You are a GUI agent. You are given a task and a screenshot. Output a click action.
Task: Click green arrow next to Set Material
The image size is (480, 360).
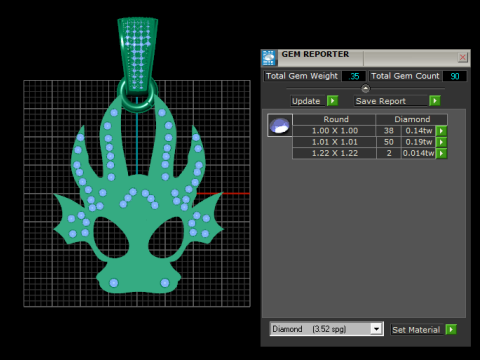point(451,329)
